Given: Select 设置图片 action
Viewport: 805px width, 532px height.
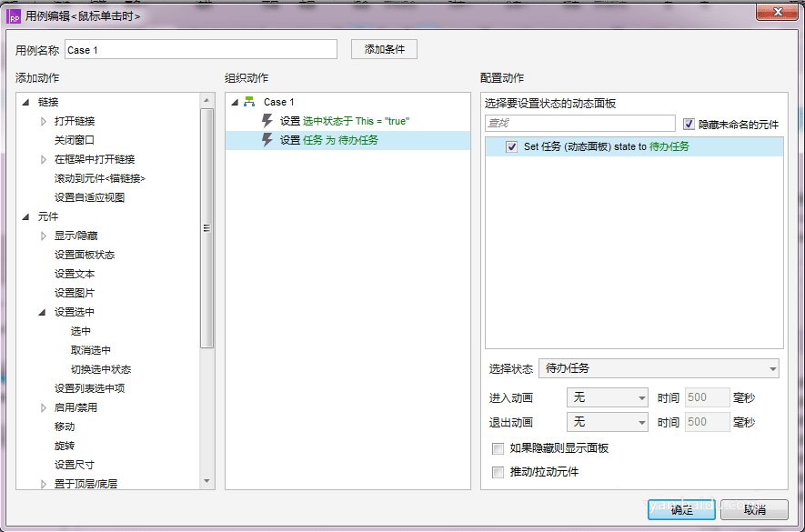Looking at the screenshot, I should (x=75, y=293).
